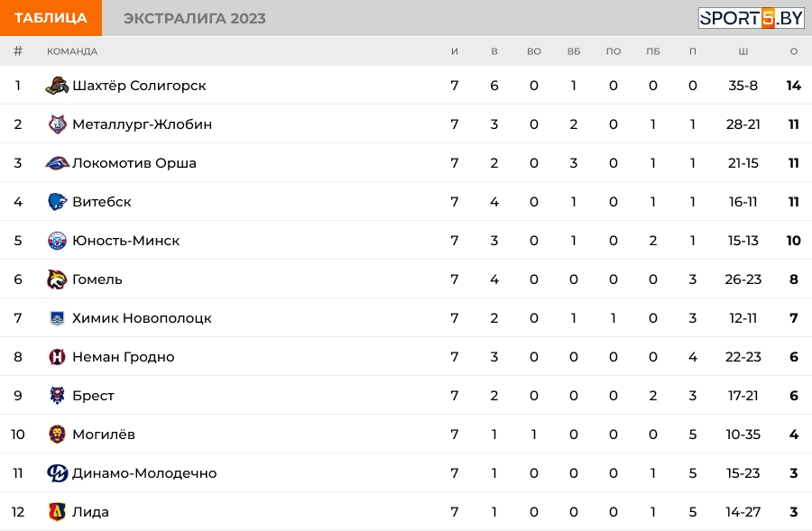Image resolution: width=812 pixels, height=531 pixels.
Task: Select the ТАБЛИЦА tab
Action: pyautogui.click(x=51, y=18)
